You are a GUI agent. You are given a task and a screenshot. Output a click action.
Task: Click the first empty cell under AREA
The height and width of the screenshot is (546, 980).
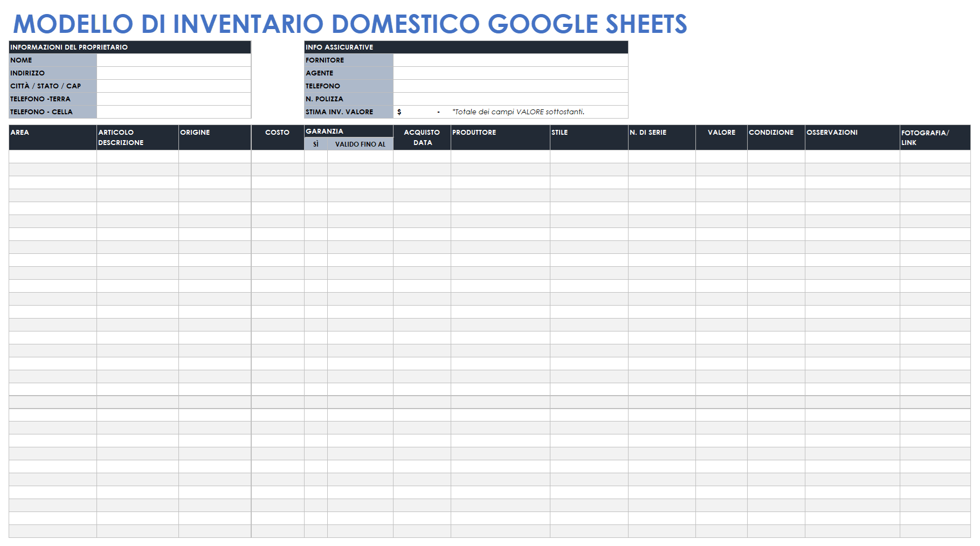pyautogui.click(x=53, y=157)
